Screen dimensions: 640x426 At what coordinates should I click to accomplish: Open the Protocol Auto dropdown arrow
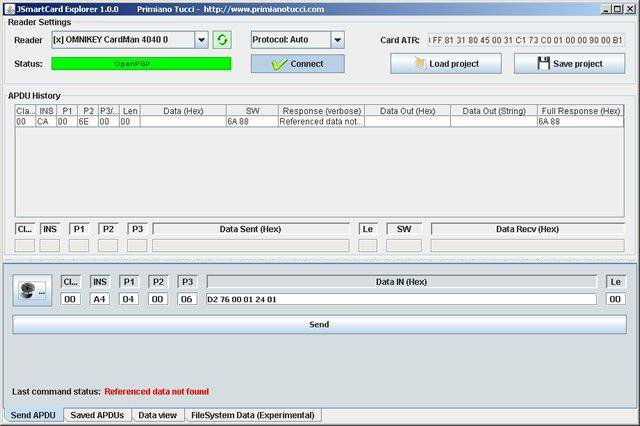click(x=338, y=40)
